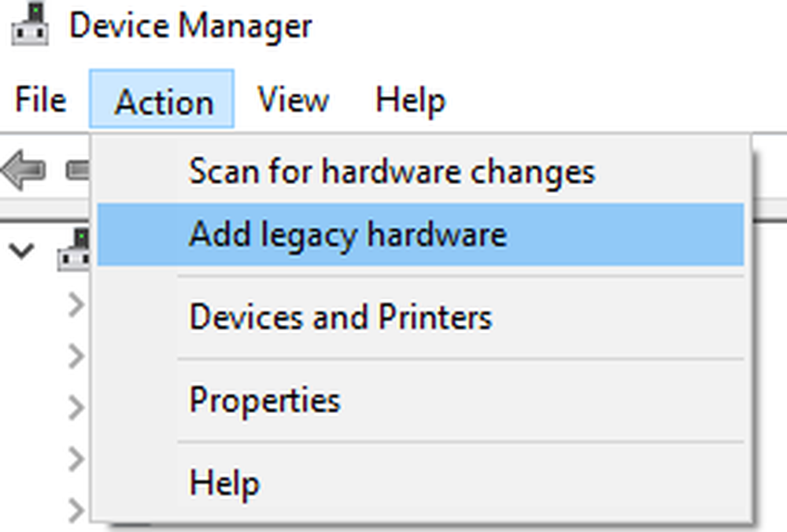The image size is (787, 532).
Task: Expand the third collapsed device category
Action: [76, 407]
